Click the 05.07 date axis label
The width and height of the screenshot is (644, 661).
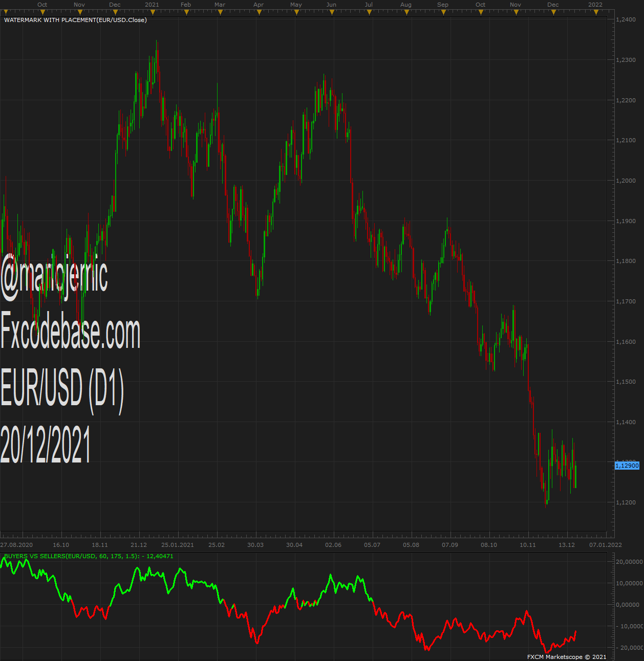tap(372, 545)
